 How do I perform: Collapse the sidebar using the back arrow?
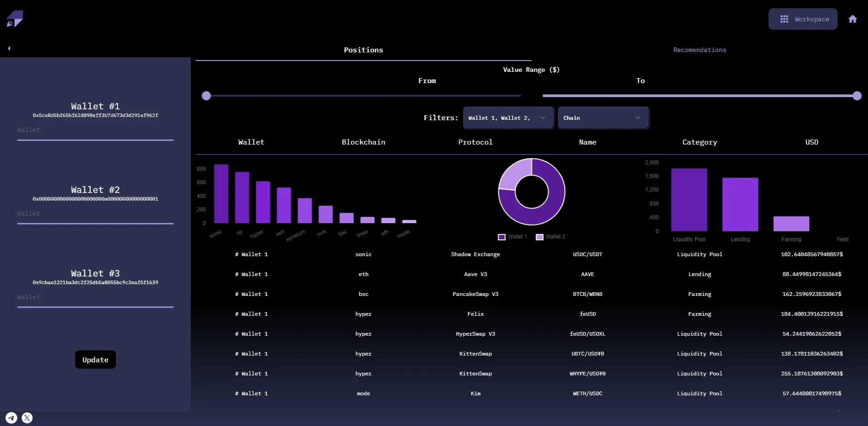tap(9, 48)
